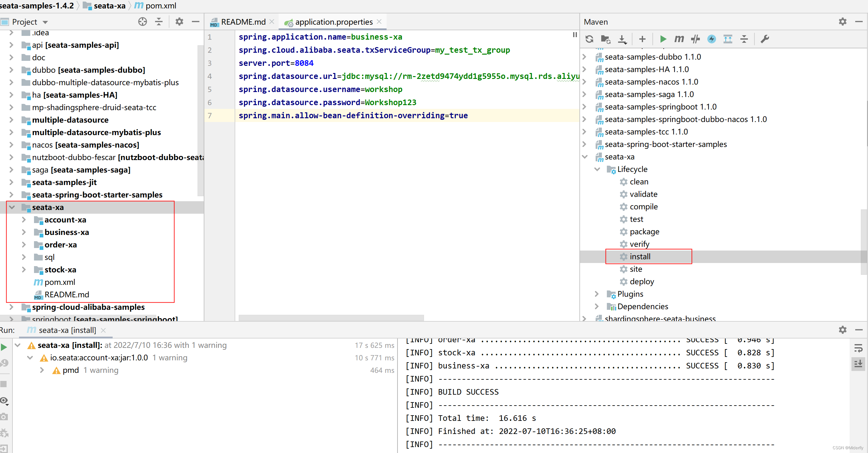Select the install lifecycle goal
Image resolution: width=868 pixels, height=453 pixels.
pos(640,256)
